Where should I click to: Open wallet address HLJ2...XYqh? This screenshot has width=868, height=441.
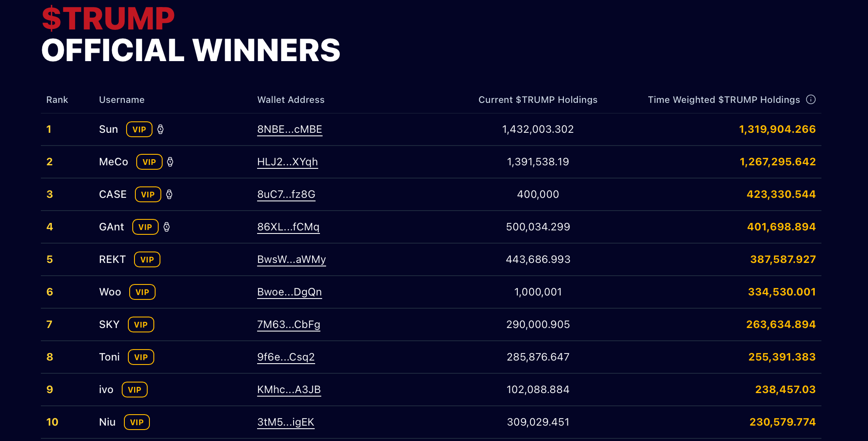(287, 162)
